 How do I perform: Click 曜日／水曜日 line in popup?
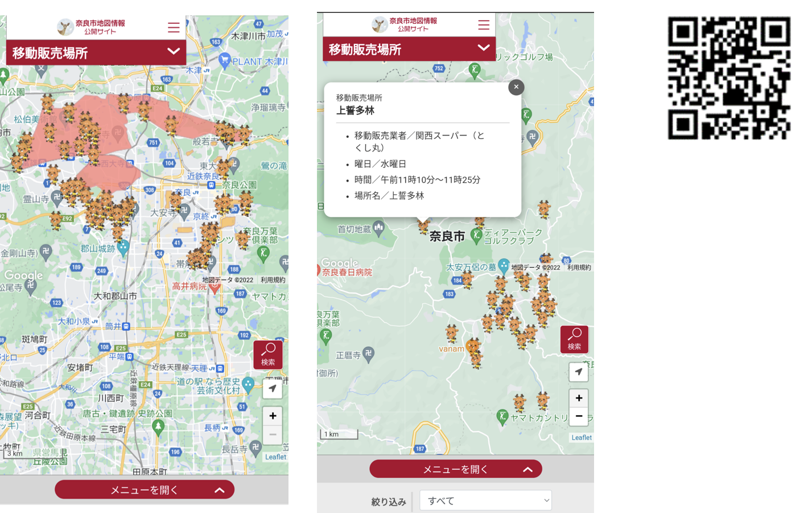[x=380, y=163]
